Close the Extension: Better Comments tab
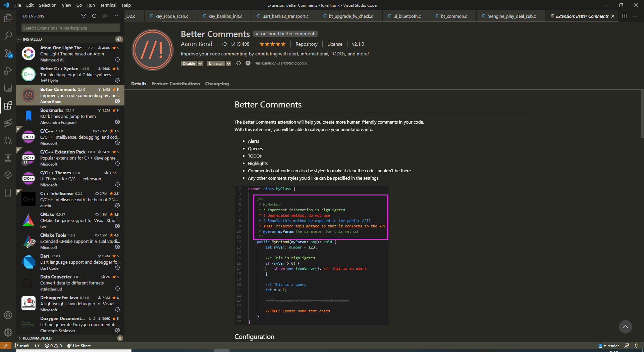 (x=613, y=16)
